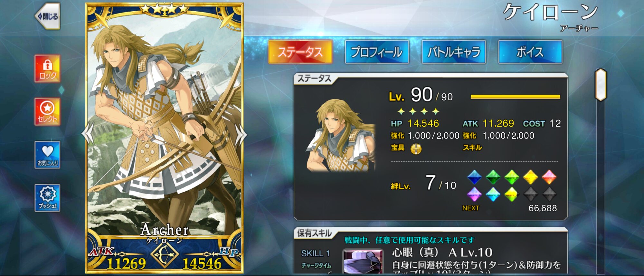The height and width of the screenshot is (276, 644).
Task: Tap the pink bond level gem
Action: coord(549,177)
